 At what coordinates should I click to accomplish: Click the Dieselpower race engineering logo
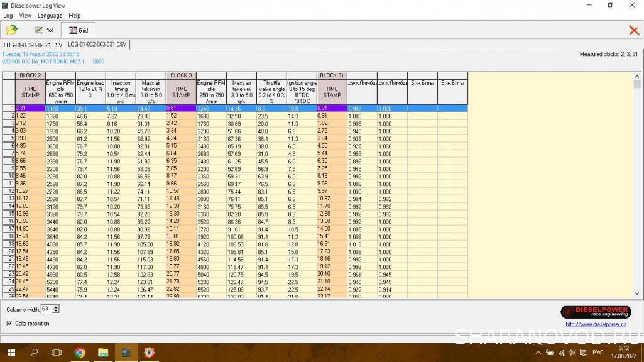(x=593, y=312)
